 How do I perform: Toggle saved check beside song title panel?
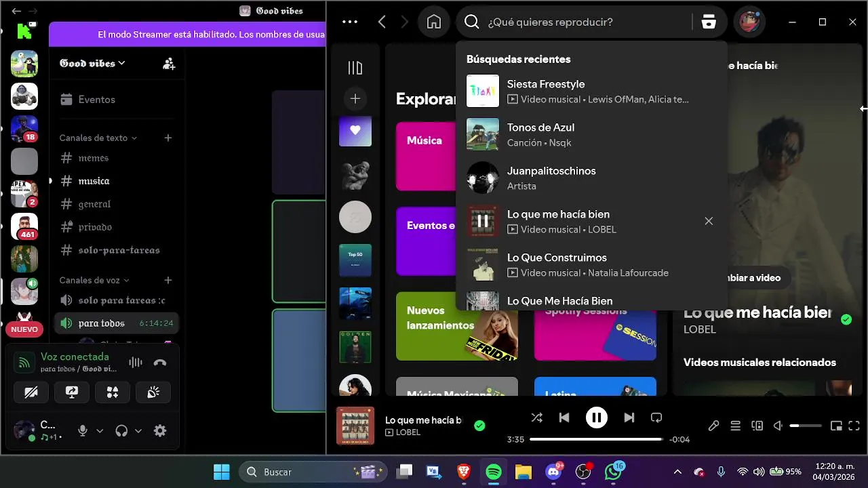pyautogui.click(x=846, y=319)
